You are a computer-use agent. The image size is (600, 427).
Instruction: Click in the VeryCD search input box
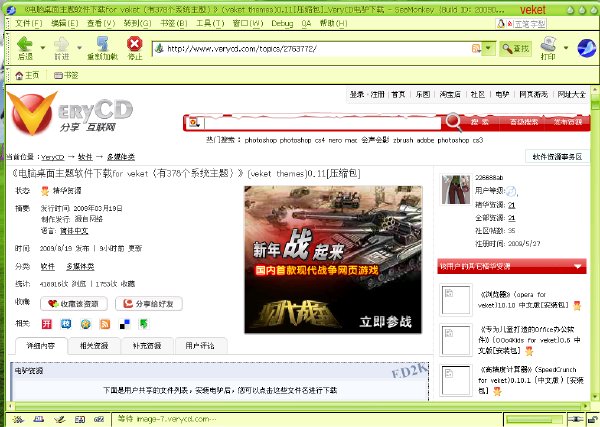click(x=323, y=123)
